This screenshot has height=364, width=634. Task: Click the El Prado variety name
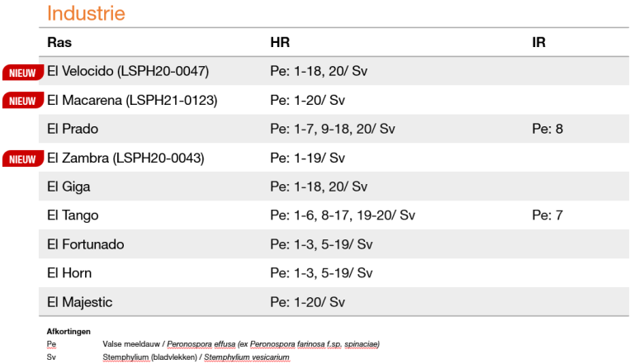(x=73, y=129)
